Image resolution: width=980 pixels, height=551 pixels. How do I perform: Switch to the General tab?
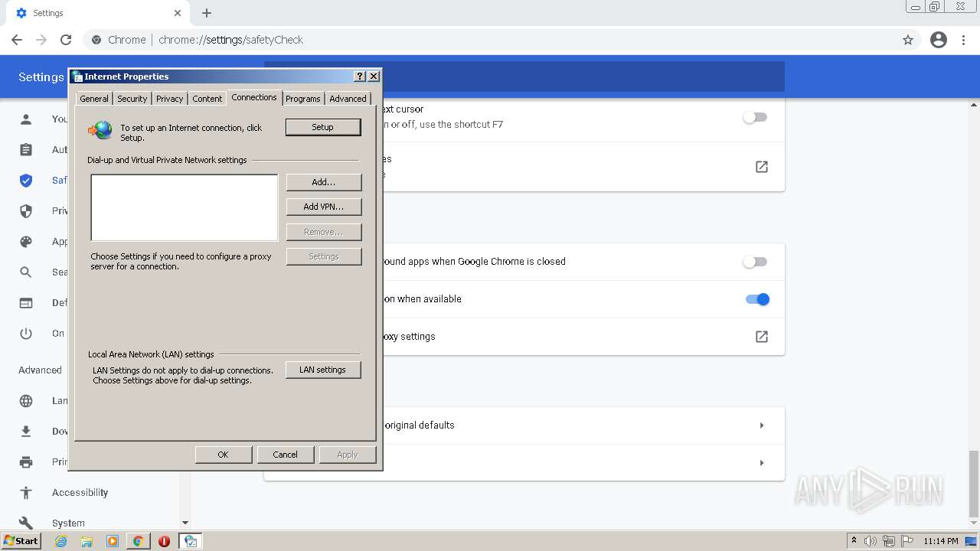pyautogui.click(x=94, y=99)
